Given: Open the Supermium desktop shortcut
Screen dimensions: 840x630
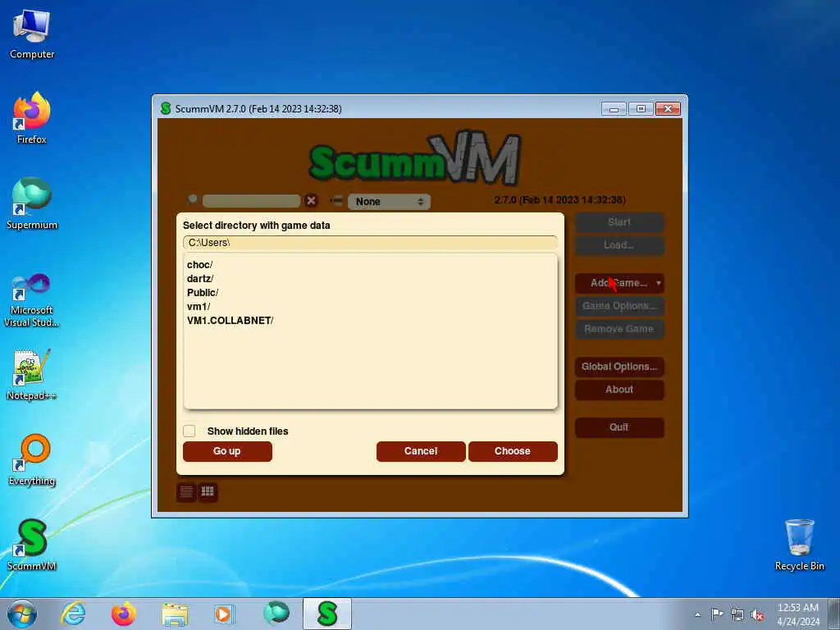Looking at the screenshot, I should pyautogui.click(x=32, y=203).
